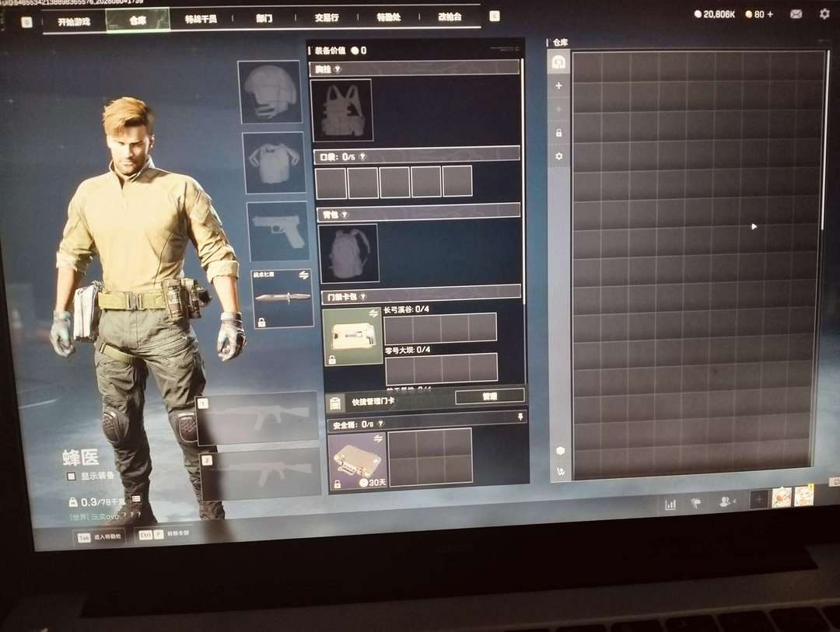Click the right navigation key icon after 改枪台
Viewport: 840px width, 632px height.
click(495, 16)
